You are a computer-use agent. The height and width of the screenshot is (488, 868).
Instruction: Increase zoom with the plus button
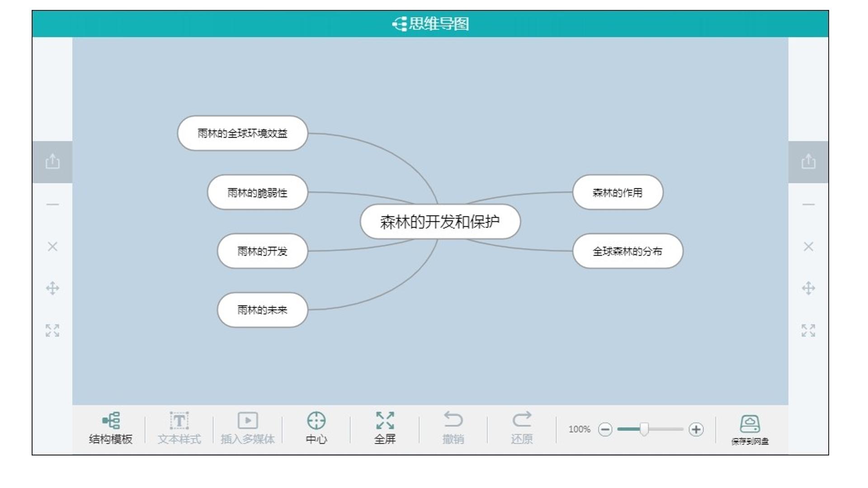[696, 429]
